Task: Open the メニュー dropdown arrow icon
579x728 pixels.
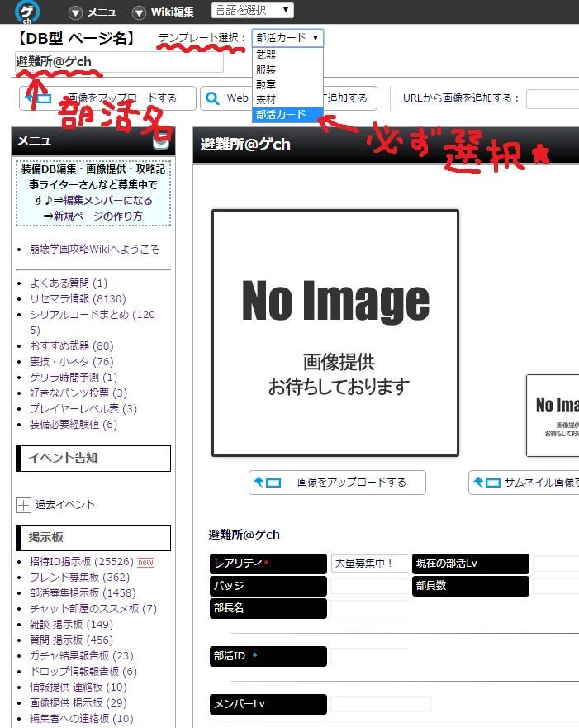Action: click(76, 12)
